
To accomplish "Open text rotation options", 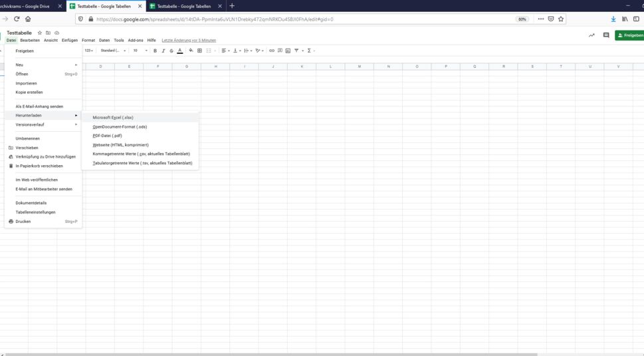I will (259, 51).
